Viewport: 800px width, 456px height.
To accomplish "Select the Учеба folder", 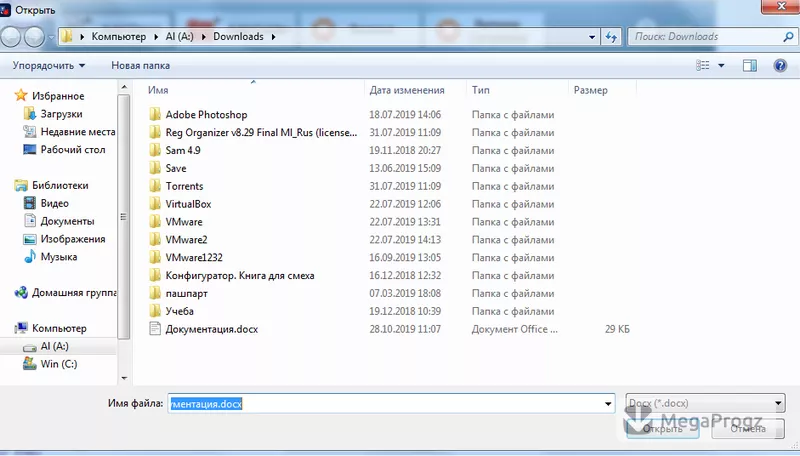I will click(180, 311).
